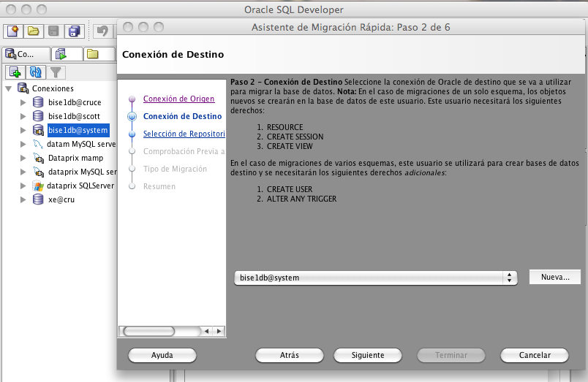This screenshot has width=588, height=382.
Task: Click the wizard steps horizontal scrollbar thumb
Action: pyautogui.click(x=149, y=331)
